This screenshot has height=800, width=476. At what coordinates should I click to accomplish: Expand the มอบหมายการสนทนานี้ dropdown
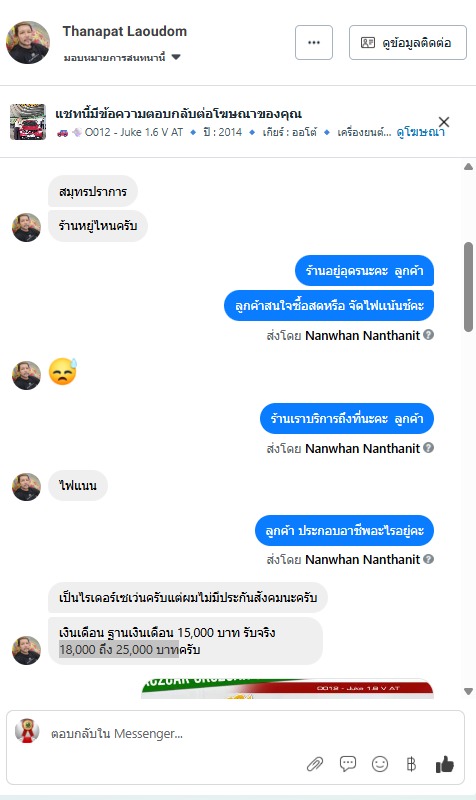tap(176, 57)
